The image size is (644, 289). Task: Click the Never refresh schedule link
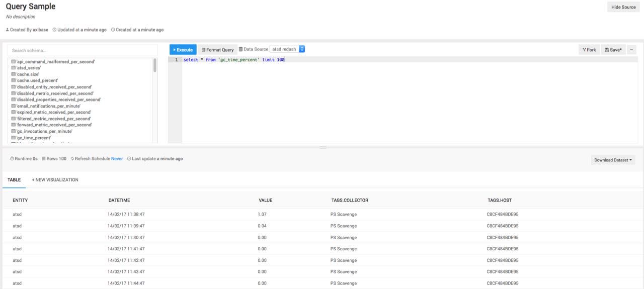[117, 159]
